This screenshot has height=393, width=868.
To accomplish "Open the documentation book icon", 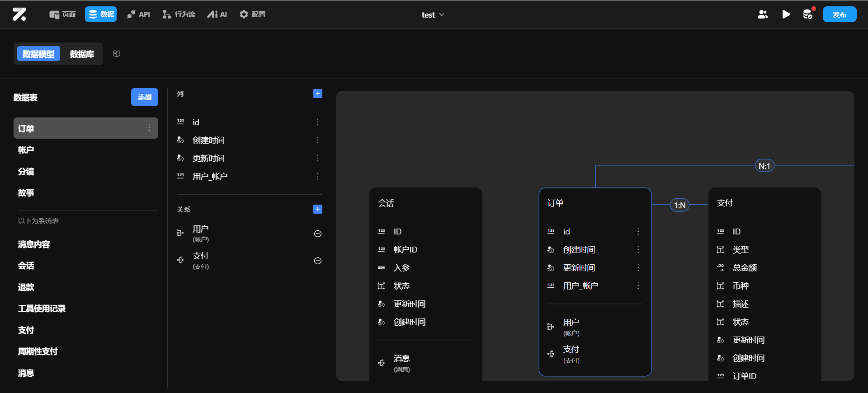I will (117, 54).
